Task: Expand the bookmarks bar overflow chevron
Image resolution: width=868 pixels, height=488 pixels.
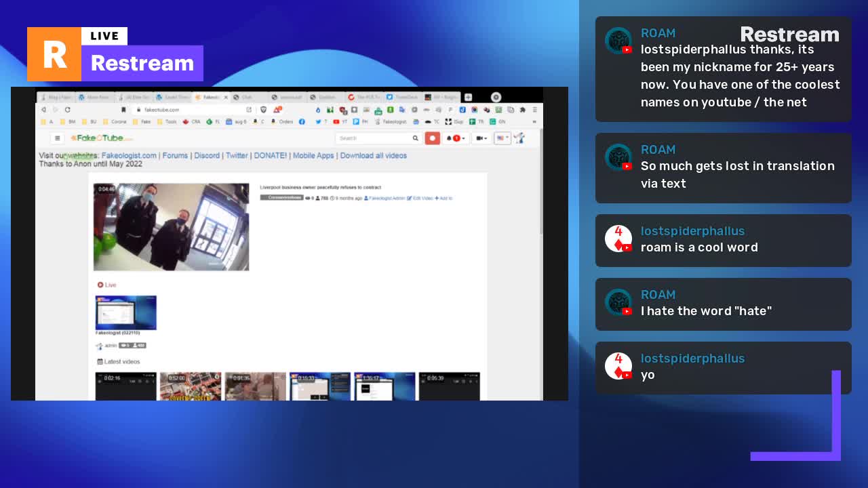Action: point(534,122)
